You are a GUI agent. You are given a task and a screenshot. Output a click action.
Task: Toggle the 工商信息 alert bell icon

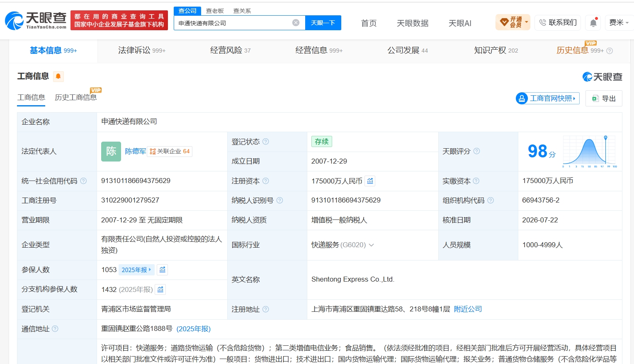58,76
